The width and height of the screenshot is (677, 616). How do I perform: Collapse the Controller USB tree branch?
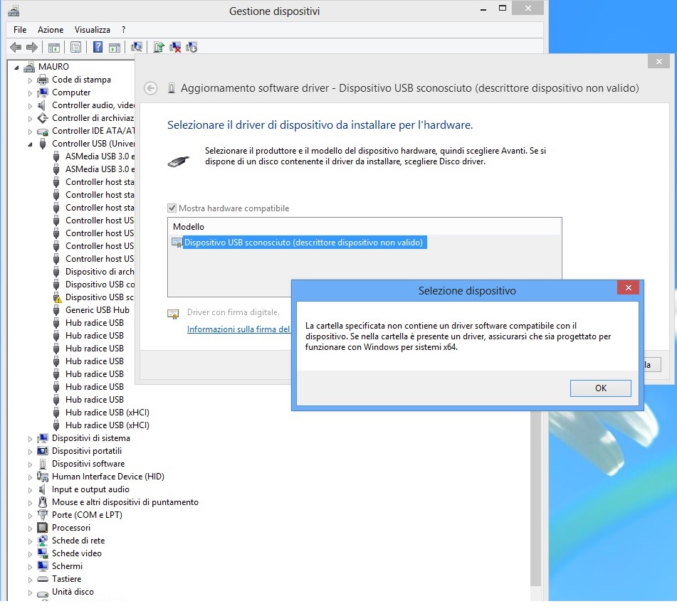pyautogui.click(x=29, y=144)
